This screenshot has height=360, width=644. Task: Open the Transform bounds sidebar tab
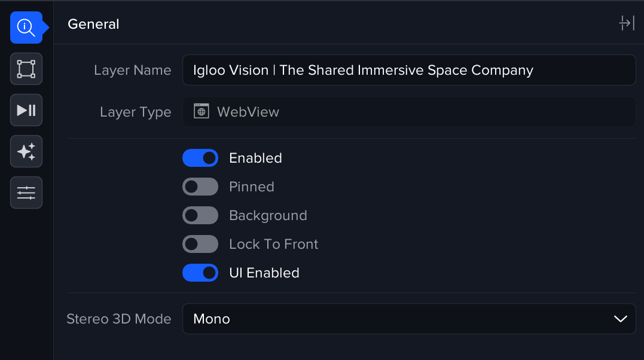point(26,69)
